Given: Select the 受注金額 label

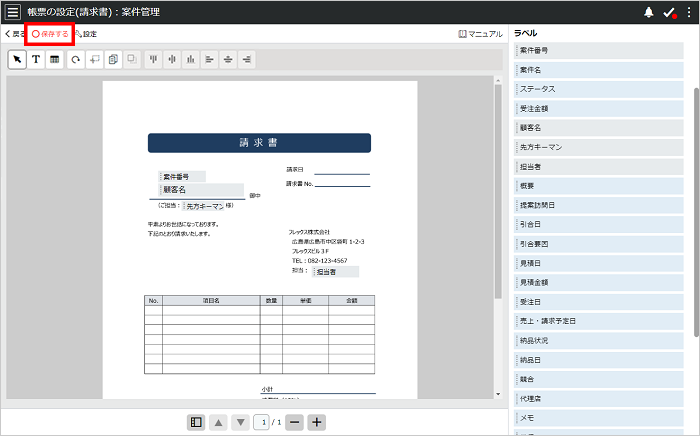Looking at the screenshot, I should (599, 108).
